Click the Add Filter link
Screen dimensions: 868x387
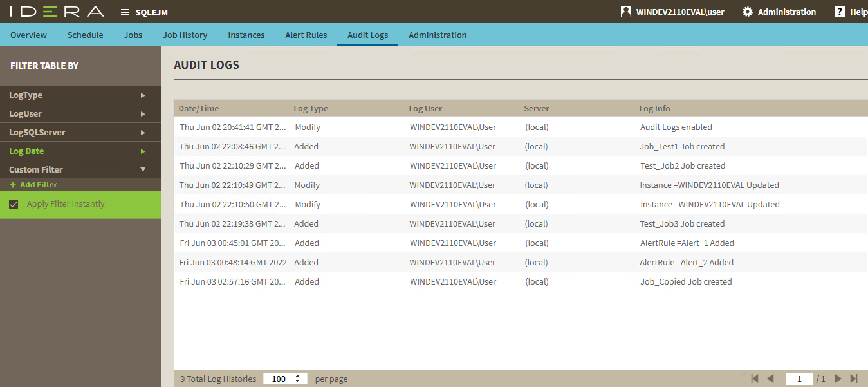click(39, 185)
